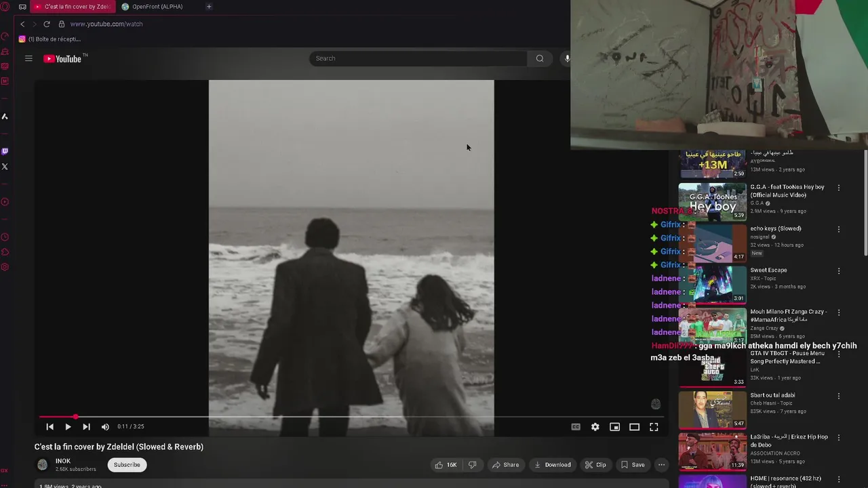Viewport: 868px width, 488px height.
Task: Open sidebar settings gear
Action: pyautogui.click(x=5, y=267)
